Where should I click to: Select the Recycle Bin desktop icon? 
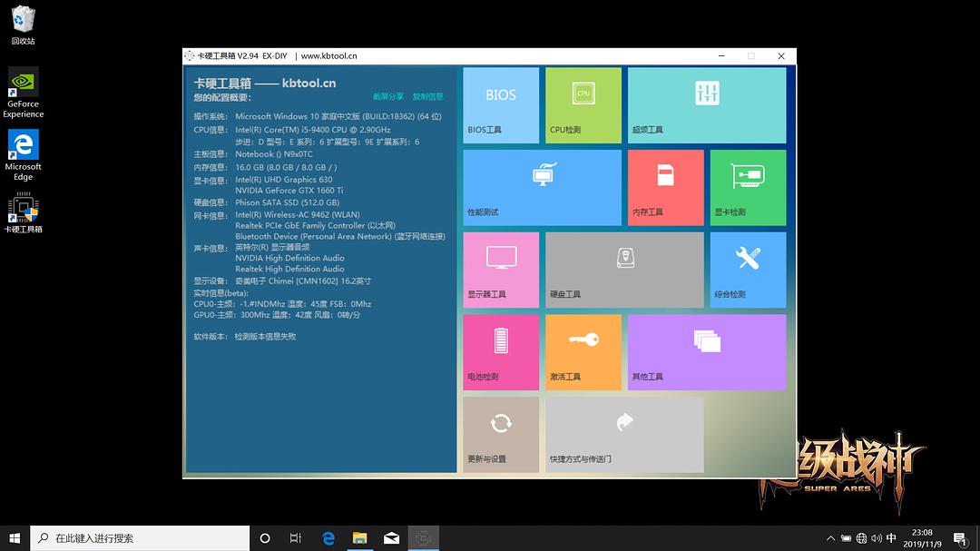coord(23,25)
